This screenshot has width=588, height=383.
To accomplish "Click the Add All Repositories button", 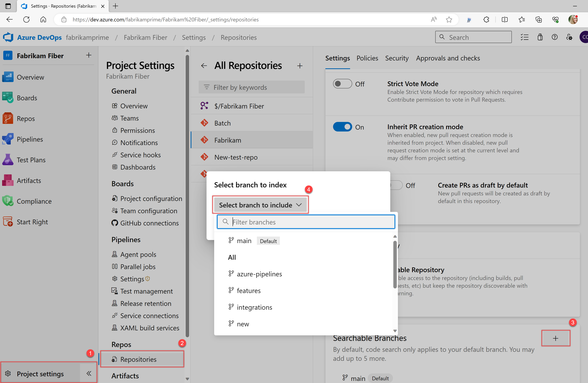I will click(300, 65).
